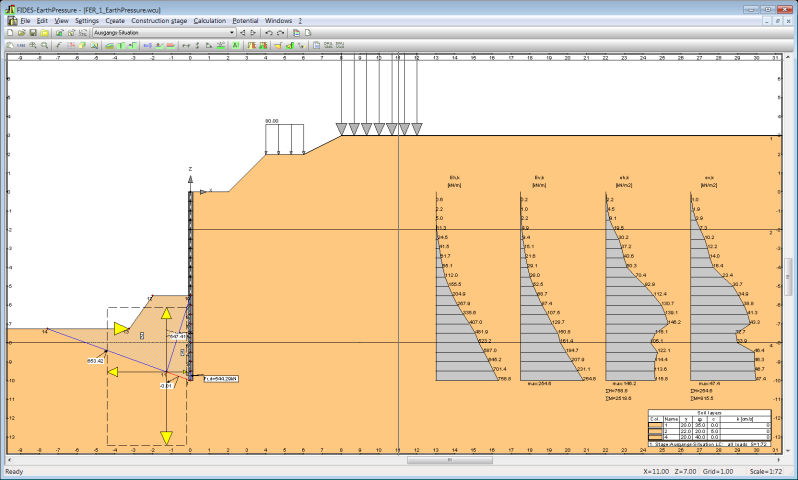Click the yellow project folder icon
Screen dimensions: 798x480
click(44, 33)
